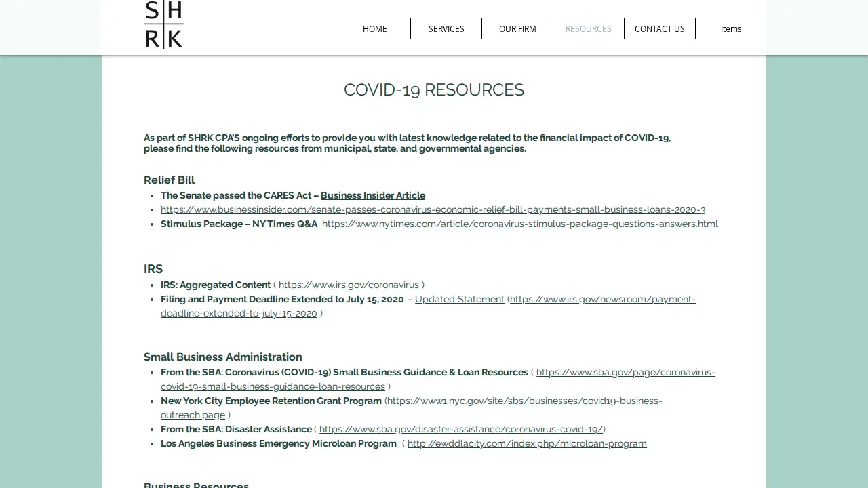This screenshot has width=868, height=488.
Task: Click 'Stimulus Package – NY Times Q&A' text
Action: (x=239, y=224)
